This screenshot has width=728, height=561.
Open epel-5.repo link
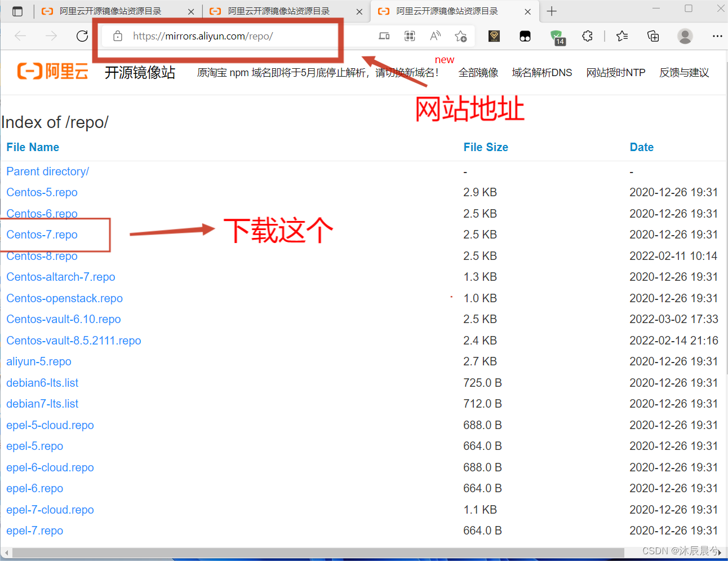tap(35, 446)
